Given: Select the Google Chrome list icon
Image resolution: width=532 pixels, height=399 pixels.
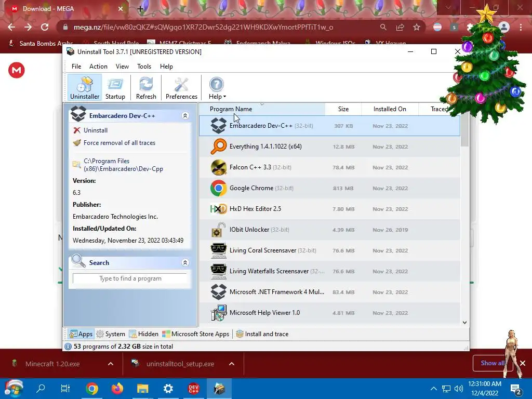Looking at the screenshot, I should pyautogui.click(x=219, y=188).
